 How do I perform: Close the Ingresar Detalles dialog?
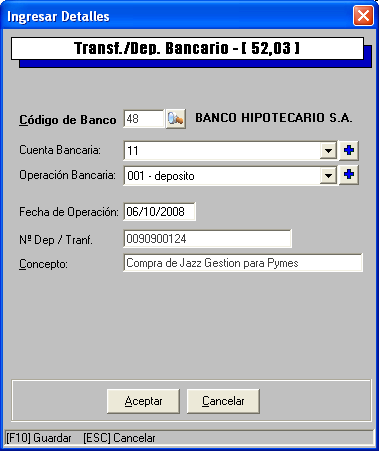pyautogui.click(x=363, y=16)
